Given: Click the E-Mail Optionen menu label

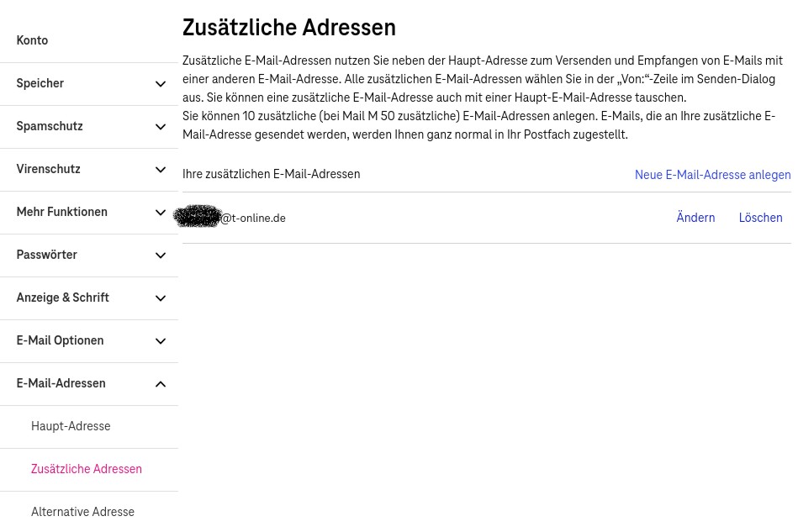Looking at the screenshot, I should click(x=61, y=340).
